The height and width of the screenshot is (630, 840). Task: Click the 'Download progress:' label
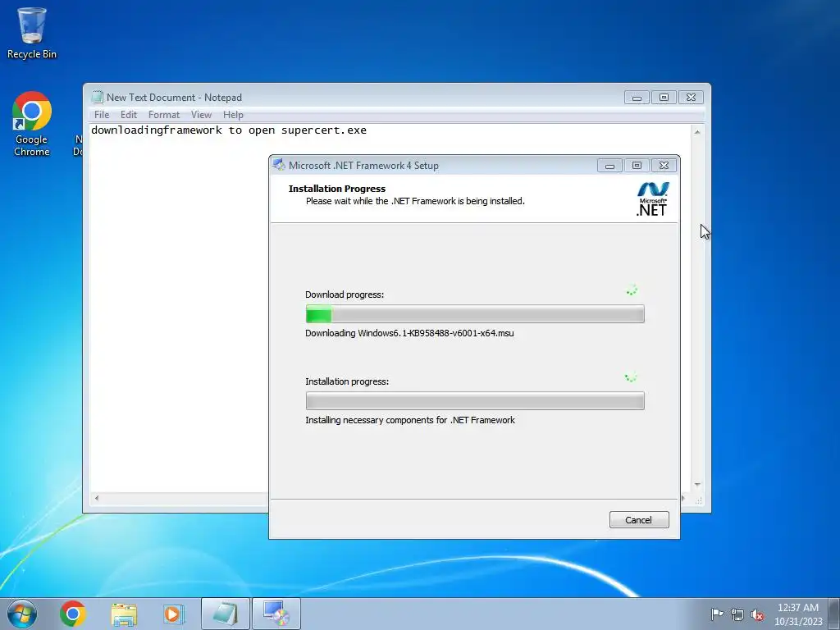[x=345, y=294]
